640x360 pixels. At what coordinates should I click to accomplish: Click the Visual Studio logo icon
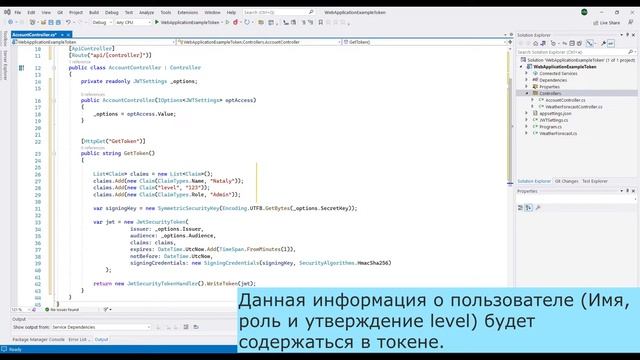(7, 12)
